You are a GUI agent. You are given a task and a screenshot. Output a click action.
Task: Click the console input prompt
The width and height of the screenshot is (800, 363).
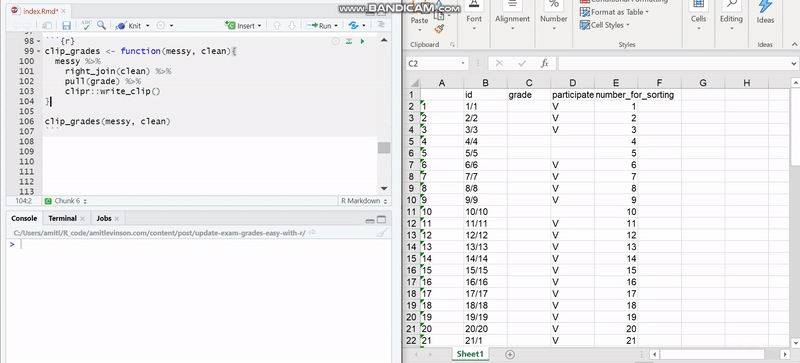click(x=199, y=245)
